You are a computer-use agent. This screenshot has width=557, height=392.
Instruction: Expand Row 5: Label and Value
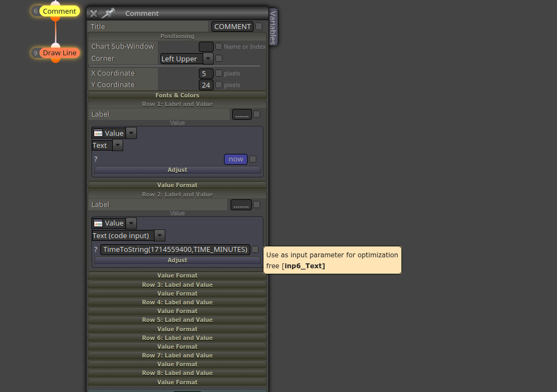[177, 320]
